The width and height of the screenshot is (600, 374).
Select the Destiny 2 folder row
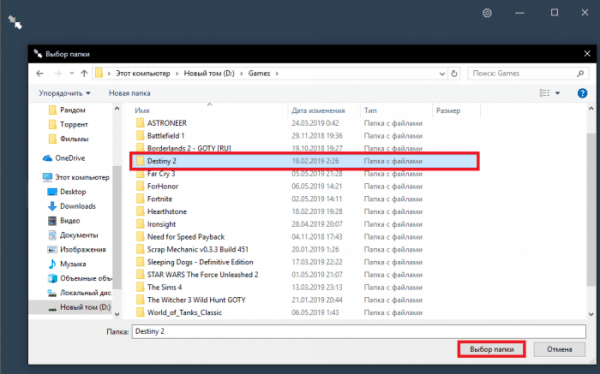(x=305, y=161)
